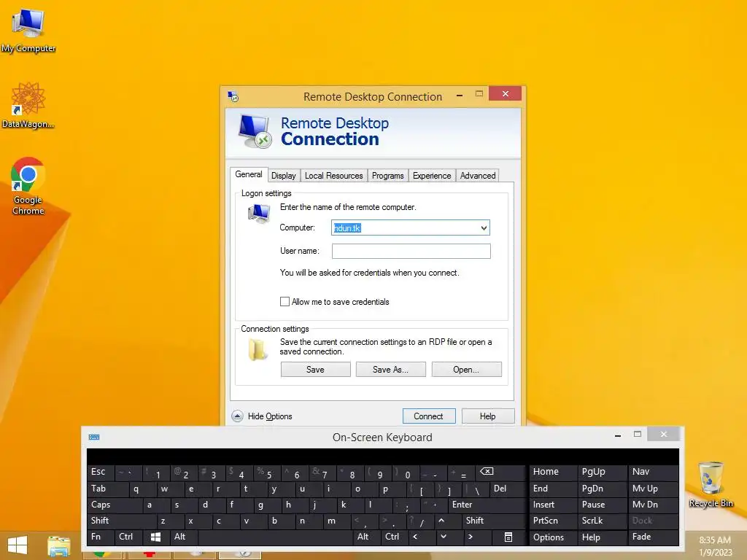Viewport: 747px width, 560px height.
Task: Click Mv Dn on On-Screen Keyboard
Action: [653, 505]
